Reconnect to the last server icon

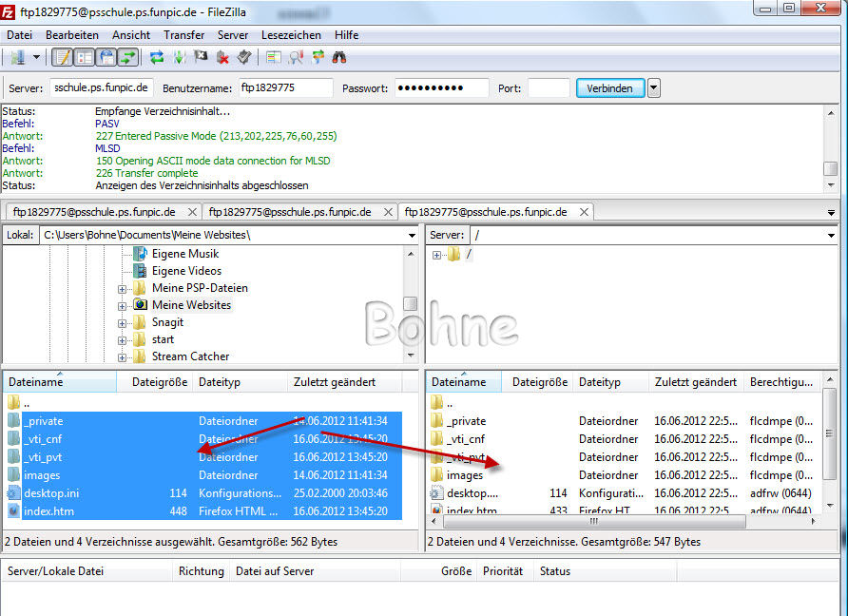pos(244,57)
